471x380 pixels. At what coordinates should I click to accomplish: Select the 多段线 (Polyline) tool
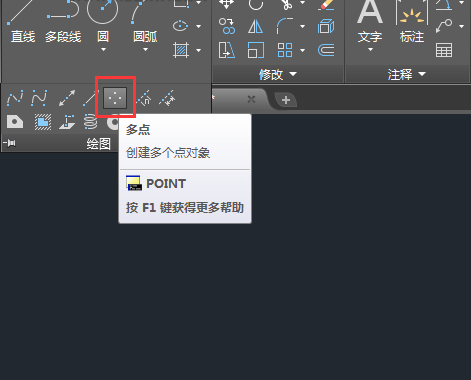pos(63,22)
